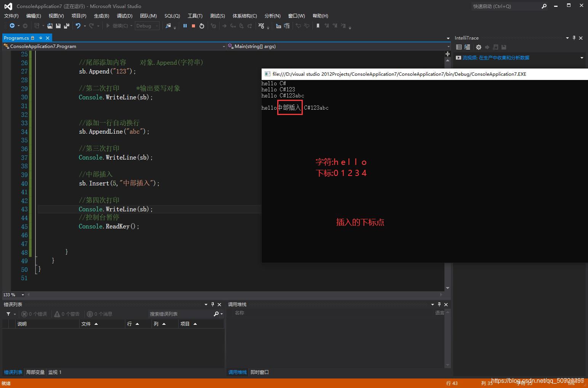This screenshot has width=588, height=388.
Task: Pin the error list panel
Action: click(x=213, y=304)
